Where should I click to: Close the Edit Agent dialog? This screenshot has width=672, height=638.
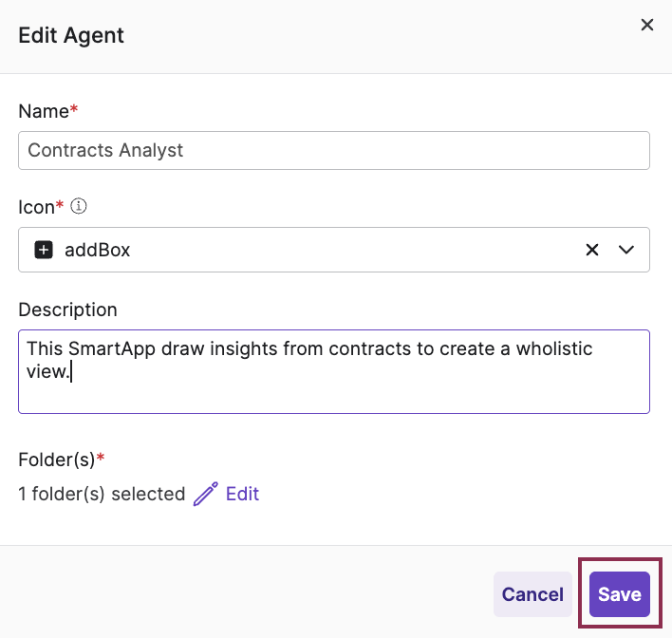point(646,25)
